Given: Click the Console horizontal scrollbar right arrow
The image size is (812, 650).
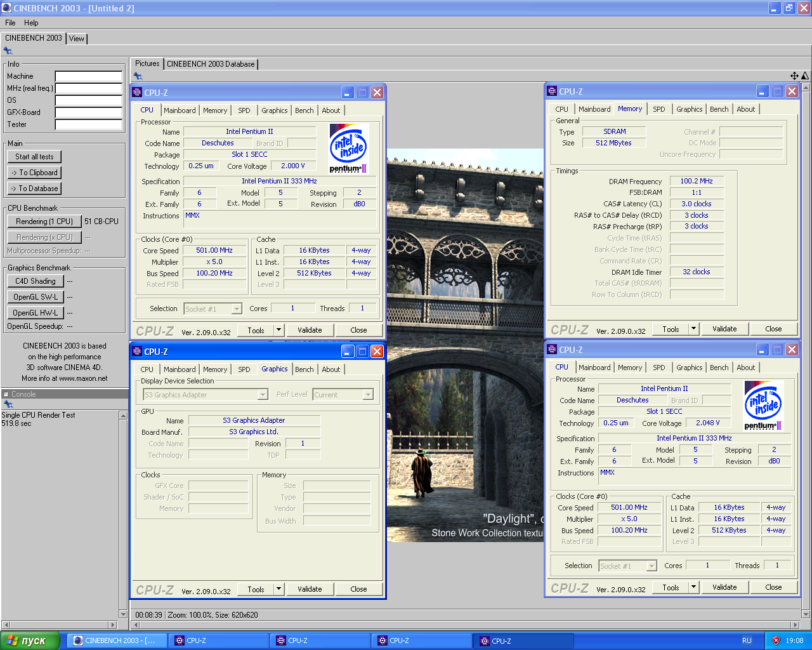Looking at the screenshot, I should [113, 625].
